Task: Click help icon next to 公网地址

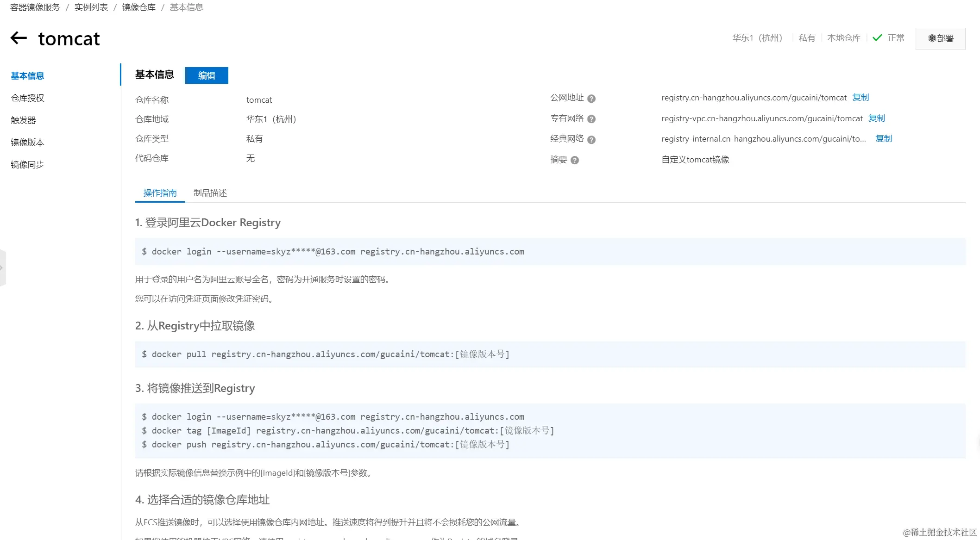Action: (x=591, y=99)
